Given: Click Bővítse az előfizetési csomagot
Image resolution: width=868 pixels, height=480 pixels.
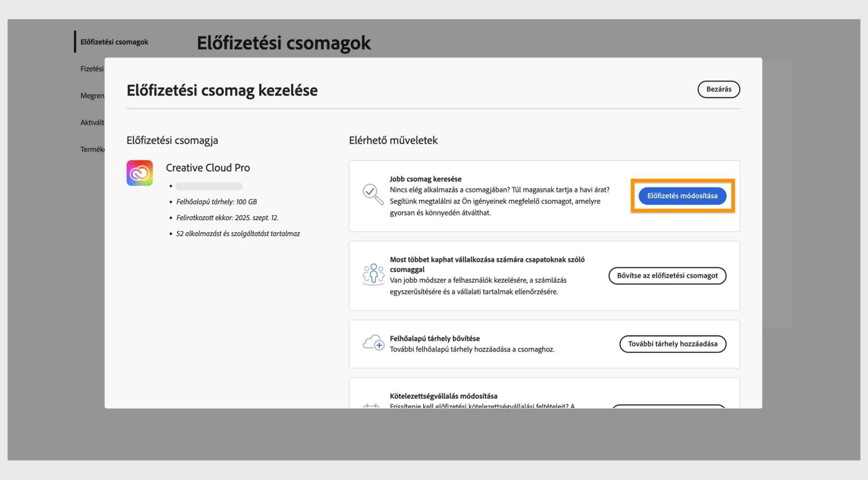Looking at the screenshot, I should tap(668, 276).
